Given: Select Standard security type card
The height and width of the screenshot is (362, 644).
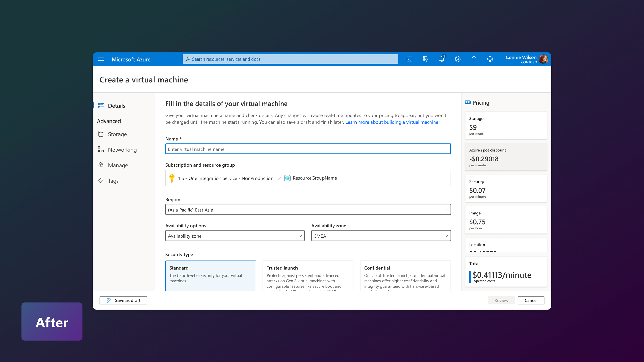Looking at the screenshot, I should coord(210,275).
